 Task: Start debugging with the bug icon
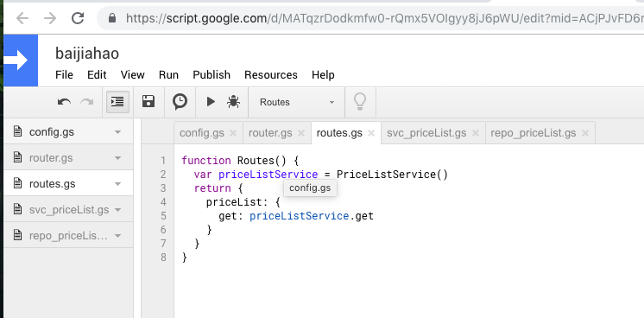coord(233,102)
